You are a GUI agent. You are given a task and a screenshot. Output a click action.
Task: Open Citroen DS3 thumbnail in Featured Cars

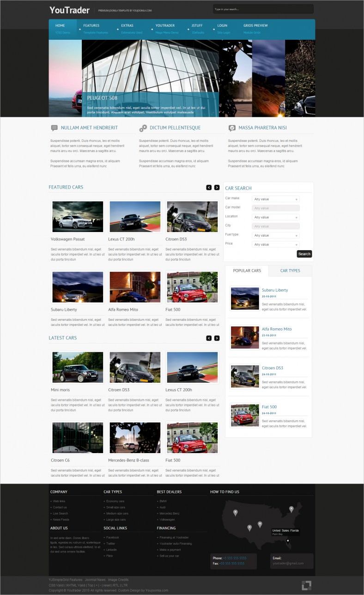point(192,216)
